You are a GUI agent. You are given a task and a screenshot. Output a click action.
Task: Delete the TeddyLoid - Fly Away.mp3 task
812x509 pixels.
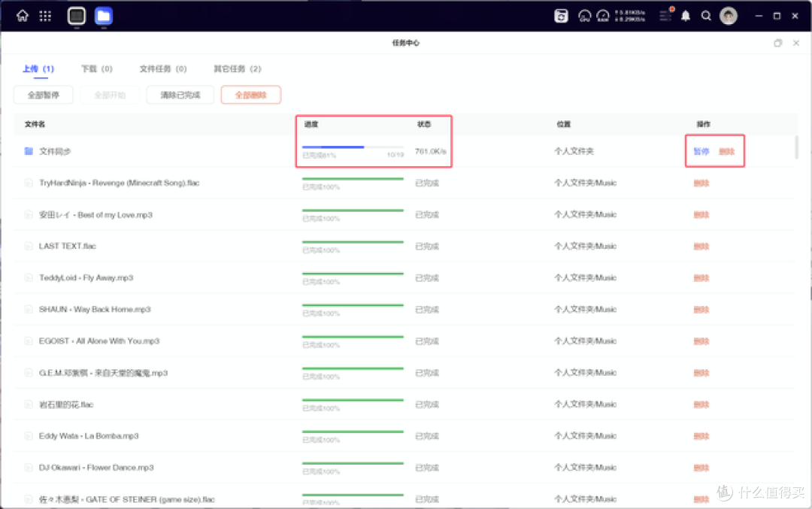click(701, 277)
